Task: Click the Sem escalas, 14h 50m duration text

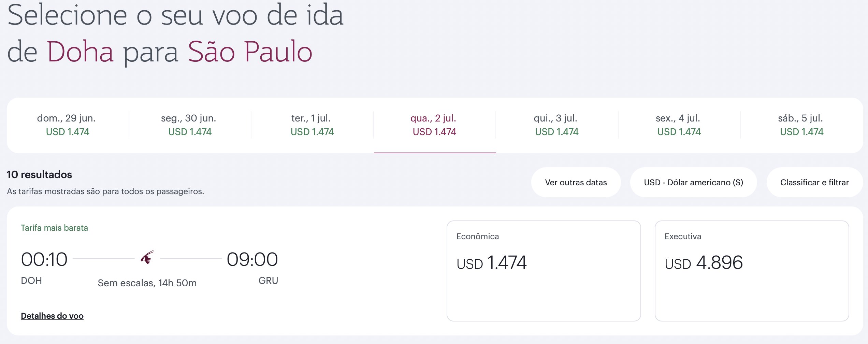Action: pyautogui.click(x=147, y=283)
